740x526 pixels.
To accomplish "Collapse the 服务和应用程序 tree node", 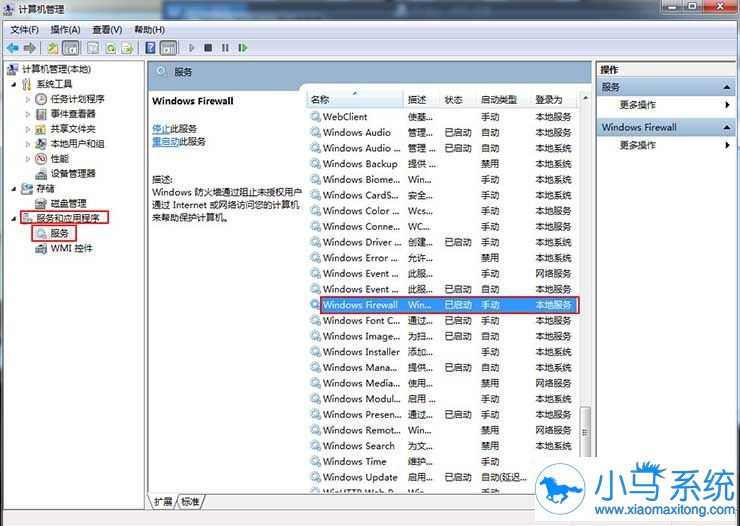I will click(14, 218).
